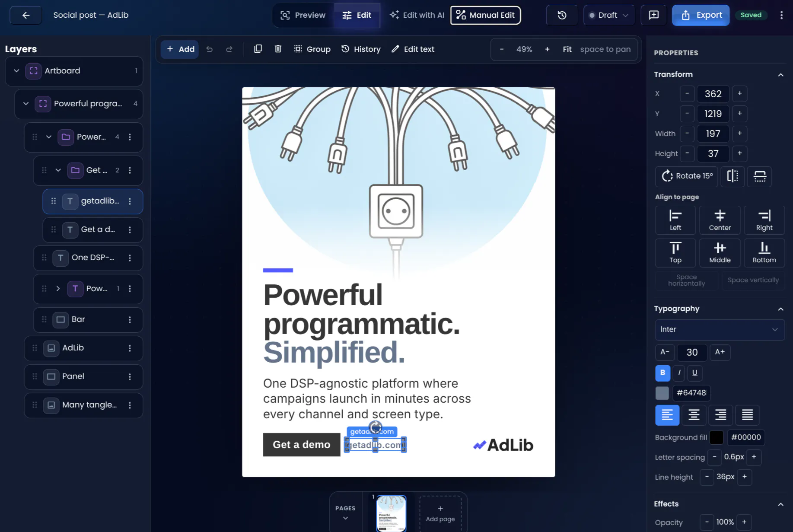Click Edit text in toolbar

pyautogui.click(x=413, y=49)
